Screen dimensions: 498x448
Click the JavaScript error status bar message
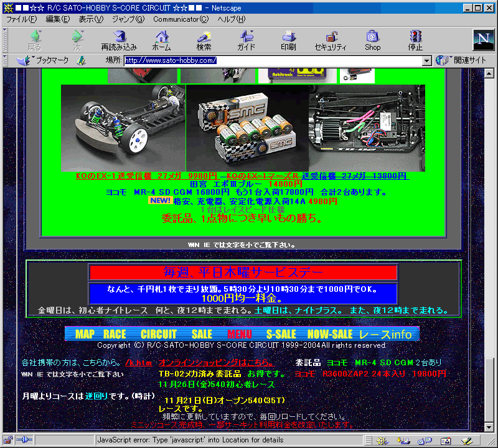click(190, 440)
